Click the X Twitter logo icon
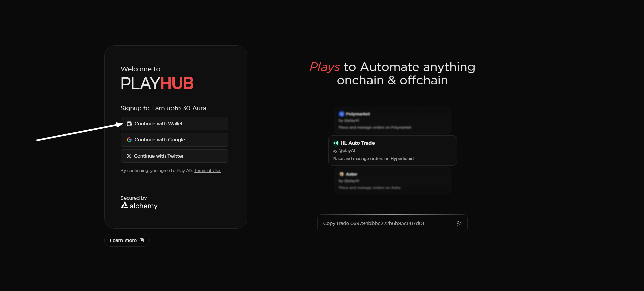 (129, 156)
